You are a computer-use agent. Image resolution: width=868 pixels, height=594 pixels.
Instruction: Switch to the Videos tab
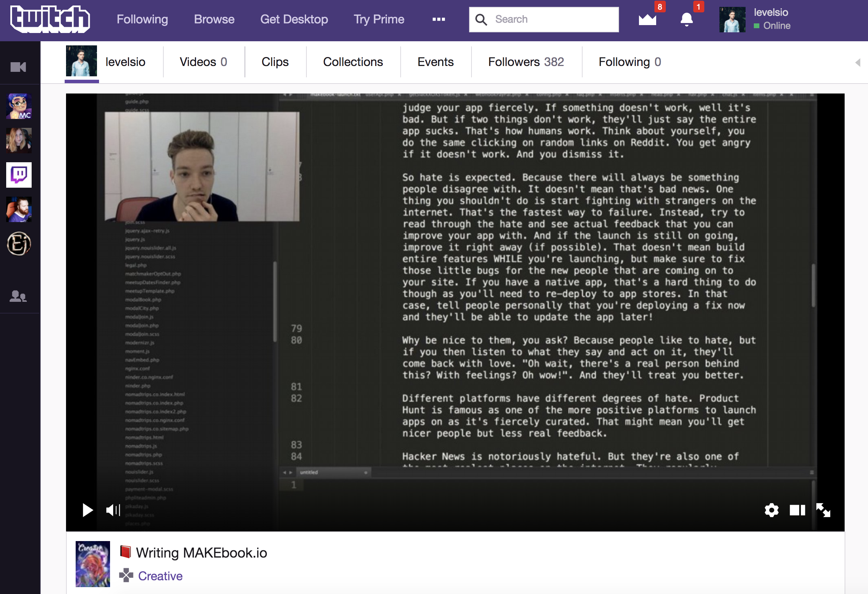point(203,62)
